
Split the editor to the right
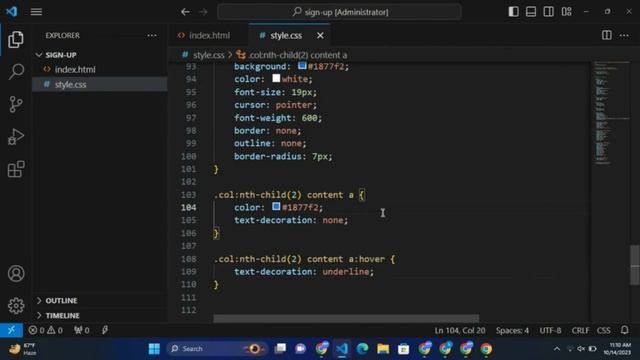pyautogui.click(x=607, y=35)
